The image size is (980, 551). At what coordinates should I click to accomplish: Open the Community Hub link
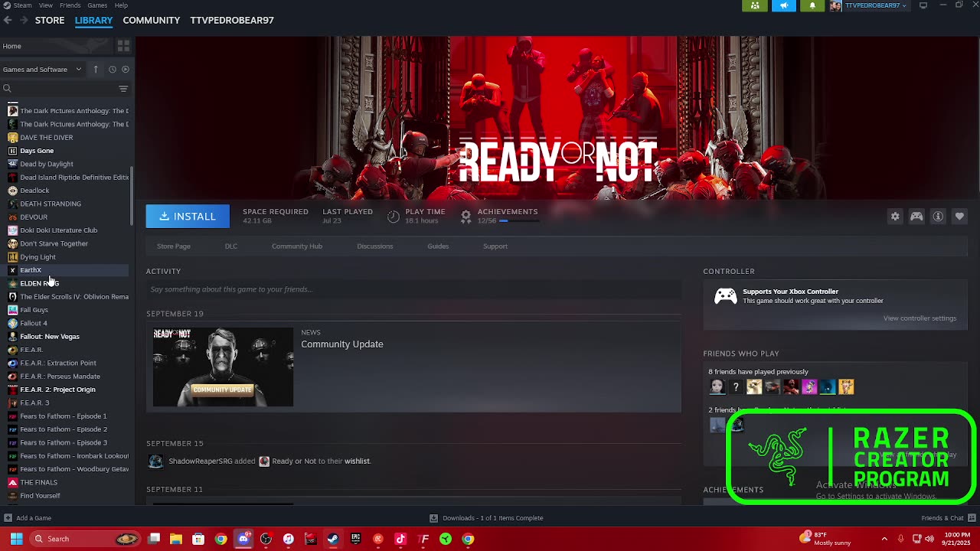tap(297, 246)
